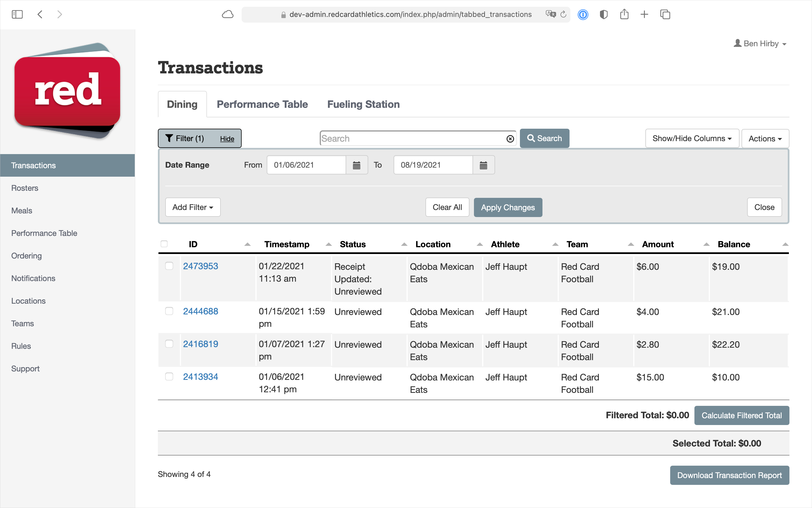Toggle the browser sidebar icon
The height and width of the screenshot is (508, 812).
tap(17, 14)
